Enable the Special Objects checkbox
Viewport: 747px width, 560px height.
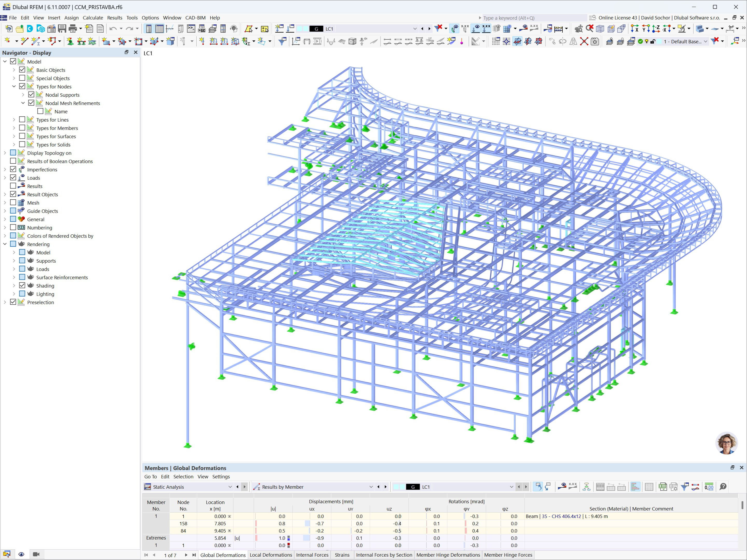[22, 78]
